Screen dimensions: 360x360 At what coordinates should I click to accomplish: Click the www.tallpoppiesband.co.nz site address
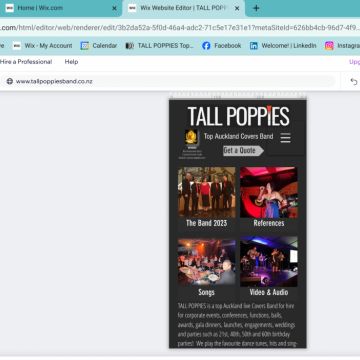(54, 81)
